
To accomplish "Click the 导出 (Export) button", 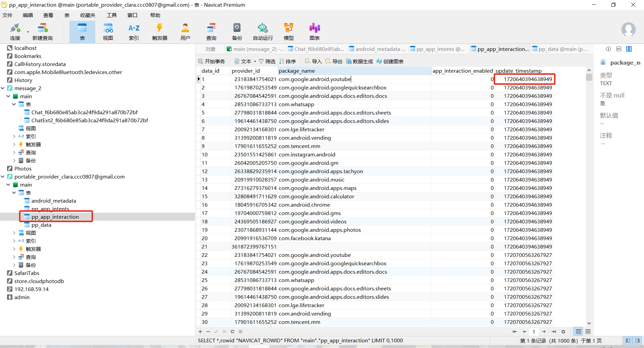I will (x=334, y=62).
